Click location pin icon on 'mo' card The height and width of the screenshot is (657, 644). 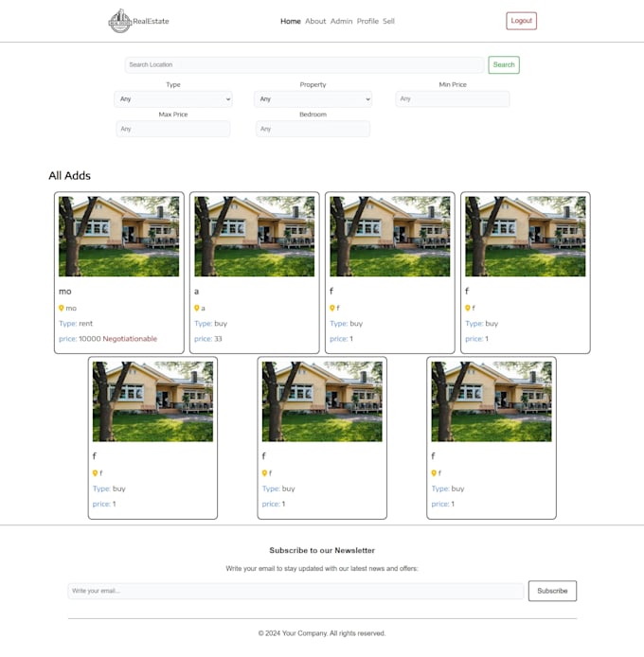click(62, 308)
